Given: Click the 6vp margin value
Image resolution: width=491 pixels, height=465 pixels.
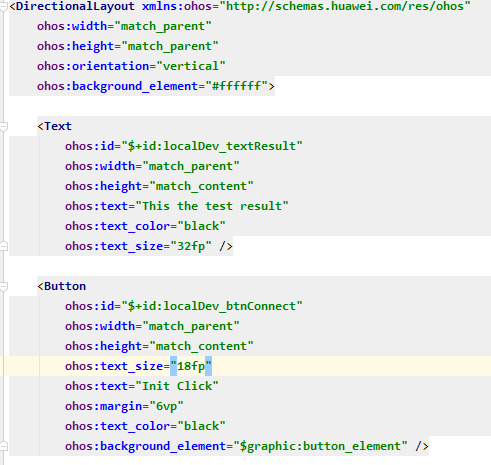Looking at the screenshot, I should click(166, 406).
